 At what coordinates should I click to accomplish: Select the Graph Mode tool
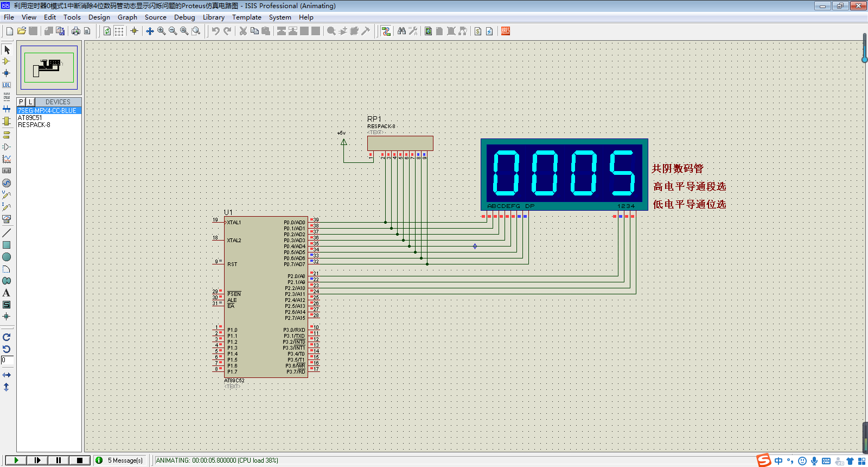coord(7,159)
